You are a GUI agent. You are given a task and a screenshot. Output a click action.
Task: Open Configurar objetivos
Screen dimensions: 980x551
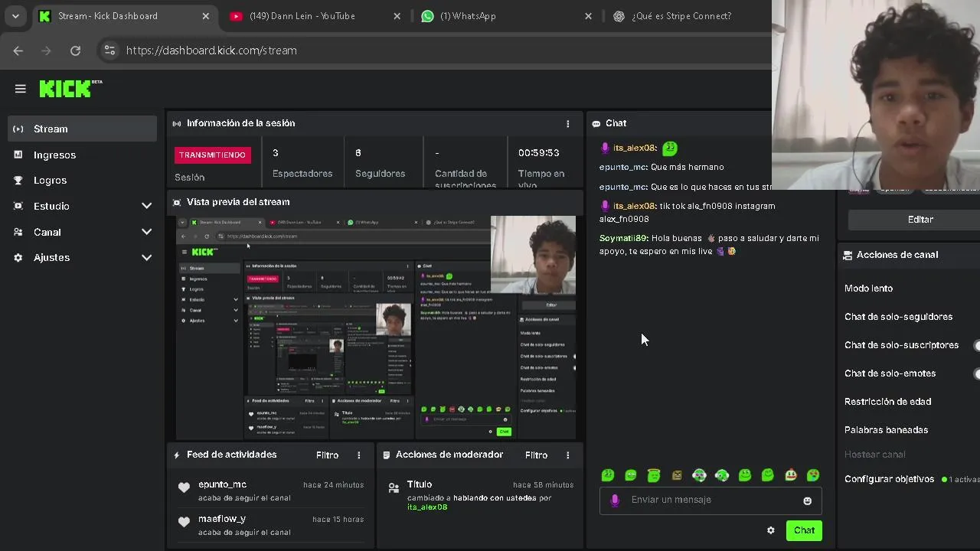click(889, 479)
